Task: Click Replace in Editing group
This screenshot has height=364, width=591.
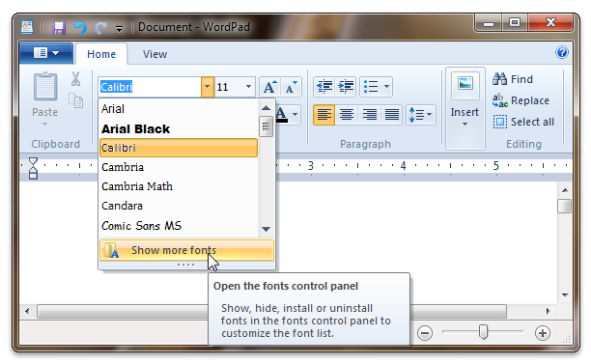Action: point(521,100)
